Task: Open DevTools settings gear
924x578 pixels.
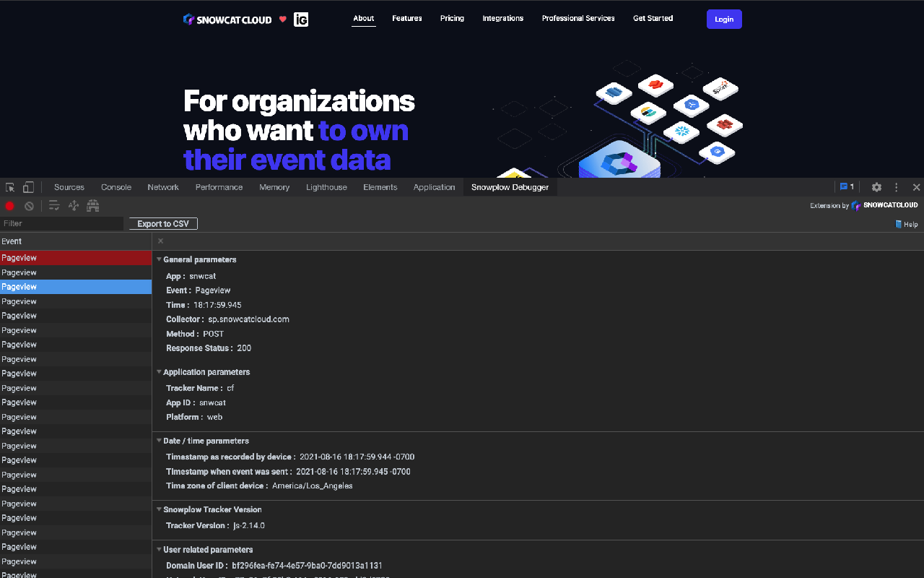Action: coord(876,186)
